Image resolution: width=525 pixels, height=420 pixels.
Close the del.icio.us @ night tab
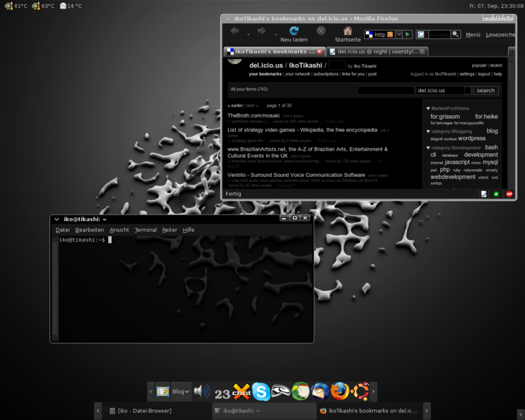coord(422,51)
